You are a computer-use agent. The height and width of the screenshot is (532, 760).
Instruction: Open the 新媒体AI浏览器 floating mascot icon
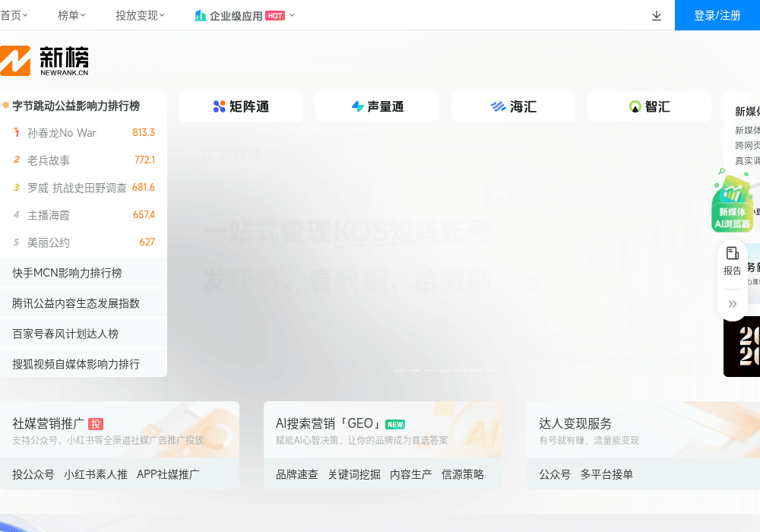point(732,201)
